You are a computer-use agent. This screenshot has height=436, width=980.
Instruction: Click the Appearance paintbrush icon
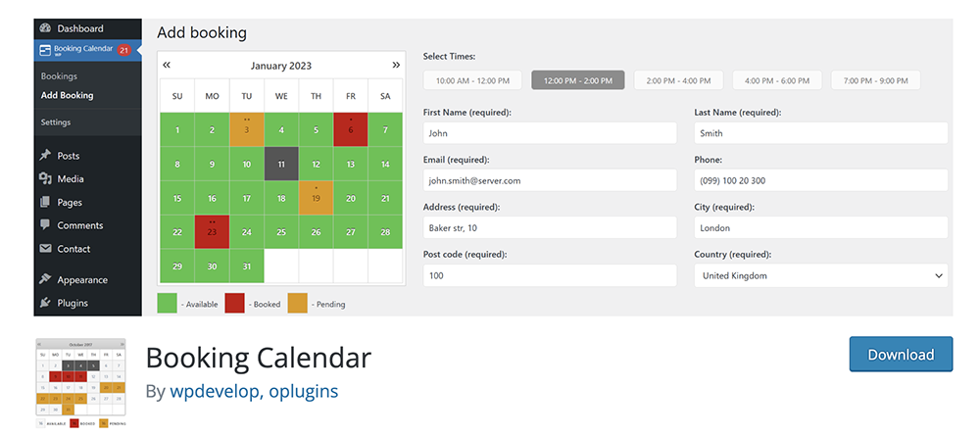pos(45,279)
